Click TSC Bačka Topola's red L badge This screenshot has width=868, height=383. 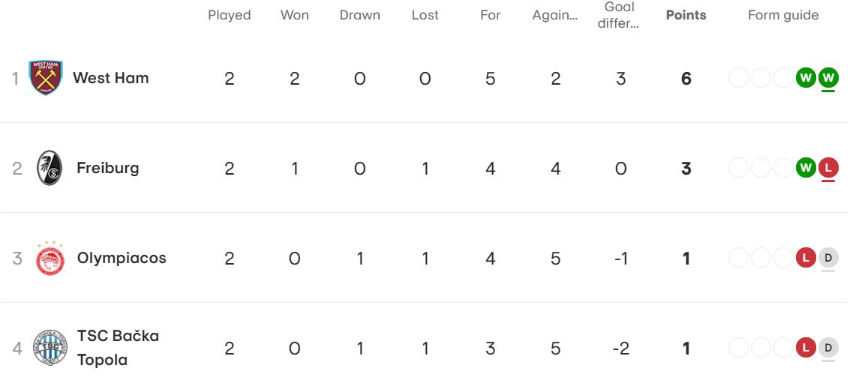click(806, 348)
